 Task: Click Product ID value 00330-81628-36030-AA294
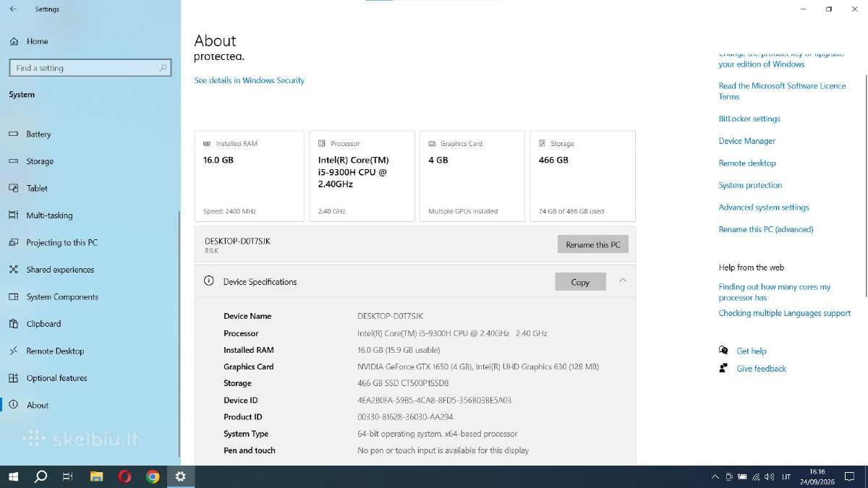pyautogui.click(x=405, y=417)
